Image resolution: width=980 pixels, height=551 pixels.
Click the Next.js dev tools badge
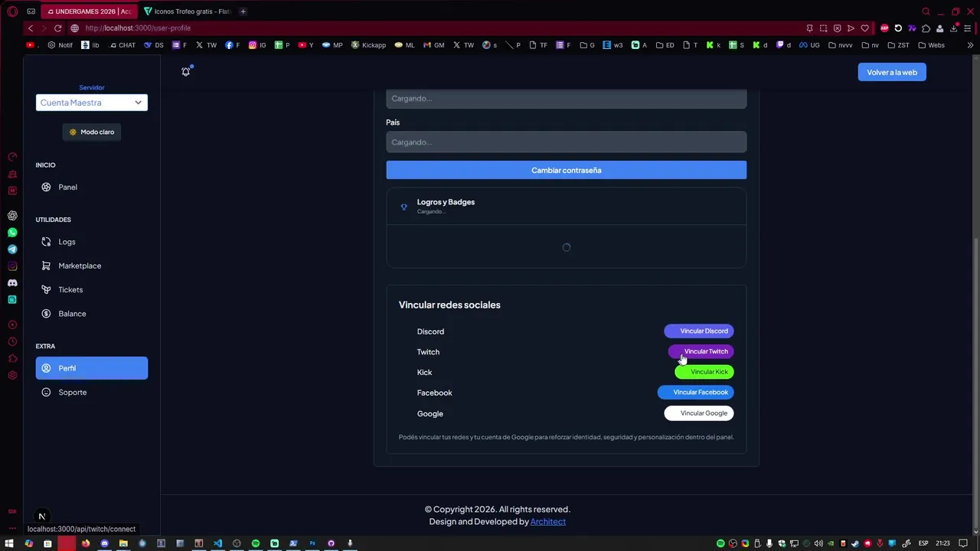point(42,517)
